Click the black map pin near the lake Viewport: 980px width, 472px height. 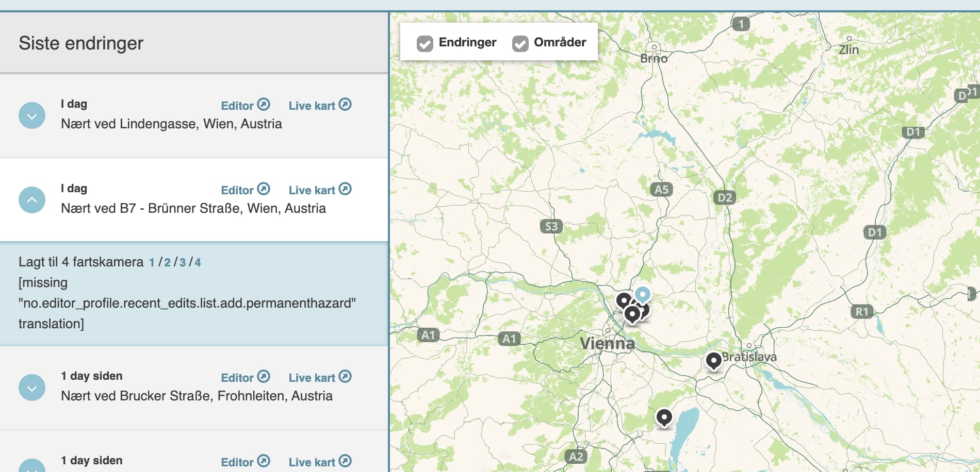coord(664,416)
